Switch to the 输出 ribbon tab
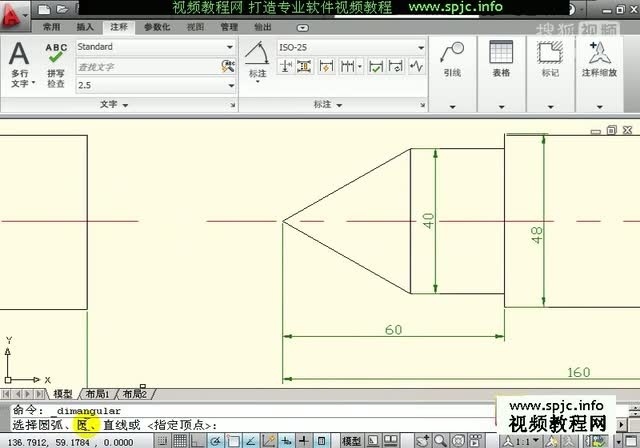 click(x=263, y=27)
